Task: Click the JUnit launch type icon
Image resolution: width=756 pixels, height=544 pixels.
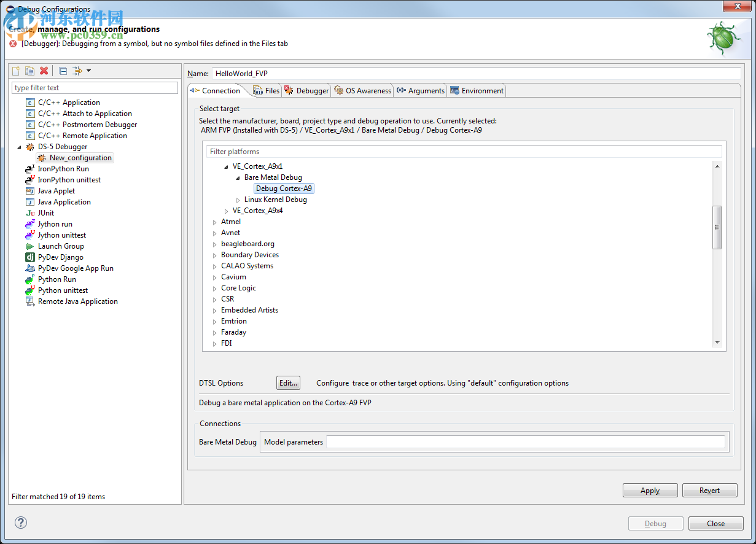Action: (x=30, y=213)
